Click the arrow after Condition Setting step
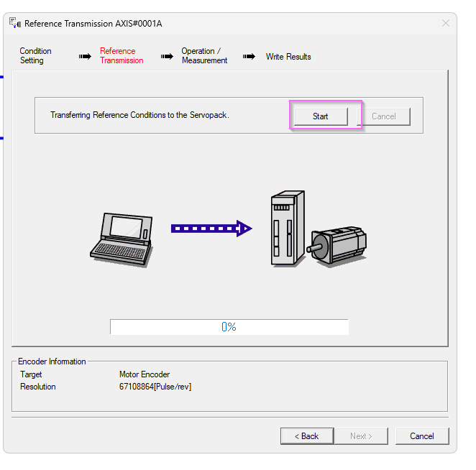 point(85,57)
